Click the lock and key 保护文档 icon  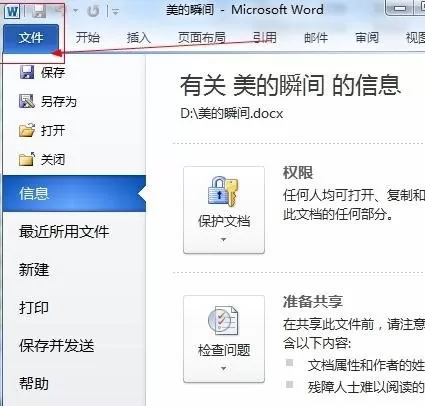coord(223,192)
